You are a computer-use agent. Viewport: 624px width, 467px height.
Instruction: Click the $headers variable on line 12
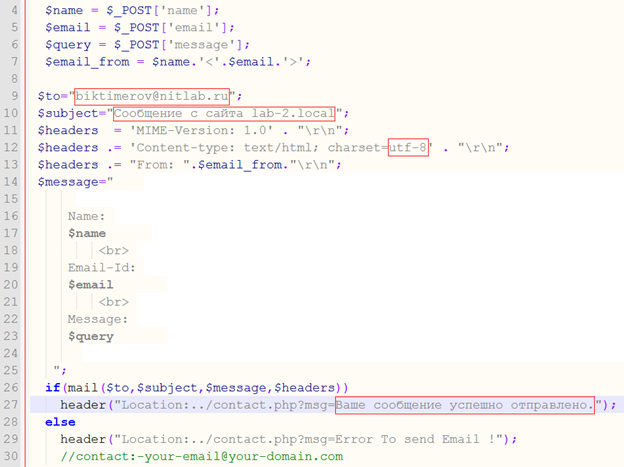[x=68, y=148]
